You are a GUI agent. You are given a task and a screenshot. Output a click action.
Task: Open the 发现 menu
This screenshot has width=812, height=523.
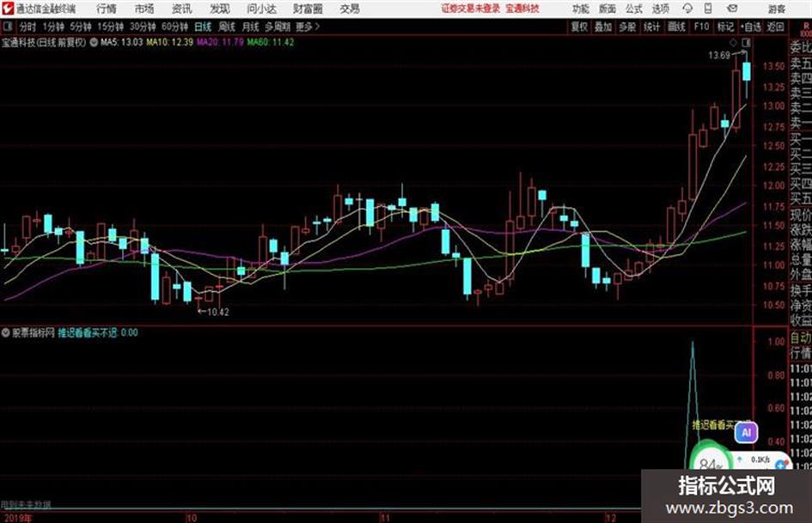click(x=220, y=9)
